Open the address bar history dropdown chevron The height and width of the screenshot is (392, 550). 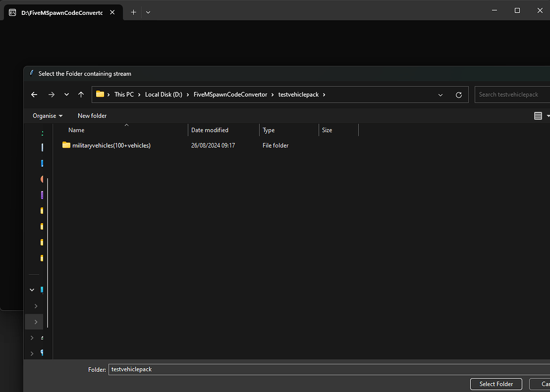(x=441, y=95)
